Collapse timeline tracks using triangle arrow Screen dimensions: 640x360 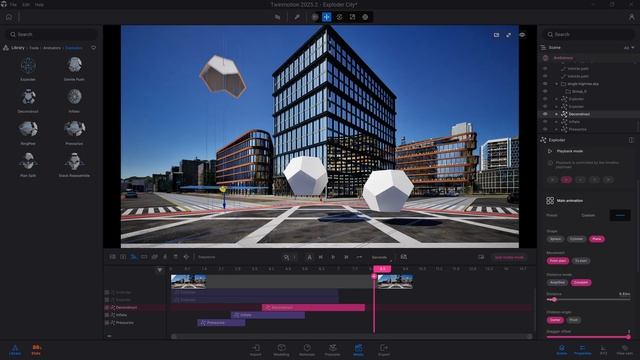point(160,269)
